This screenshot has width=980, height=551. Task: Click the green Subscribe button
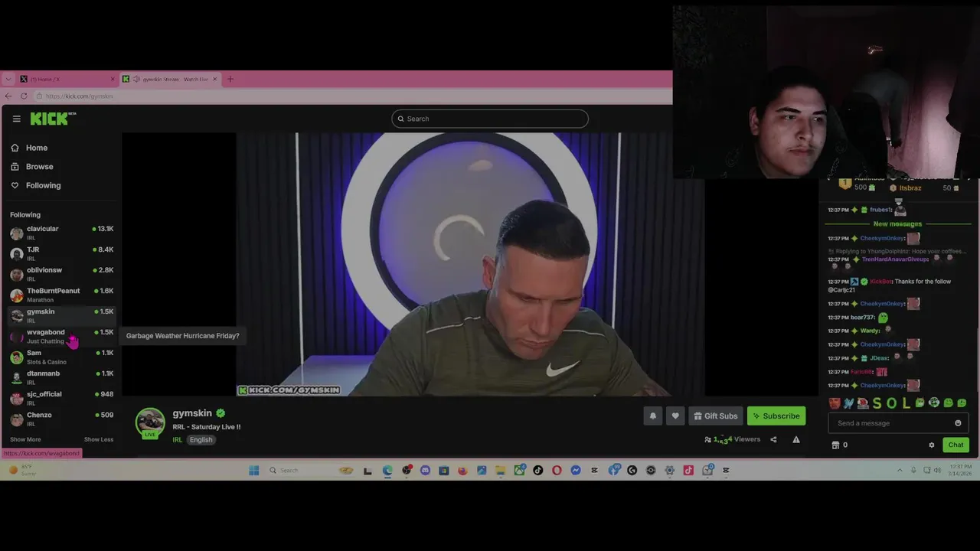point(776,416)
